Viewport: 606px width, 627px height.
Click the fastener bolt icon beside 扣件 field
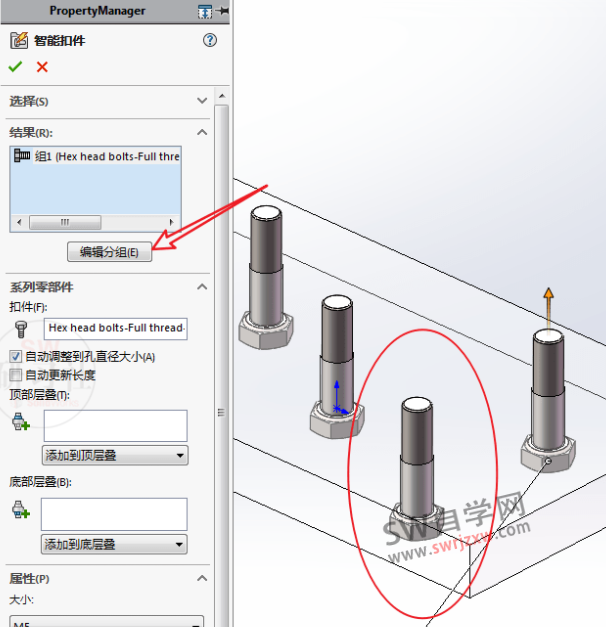point(20,329)
